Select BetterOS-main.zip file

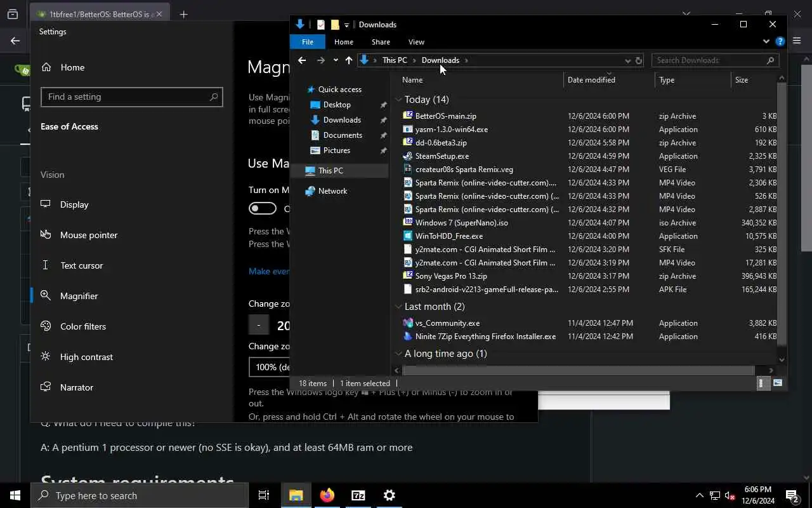[446, 116]
